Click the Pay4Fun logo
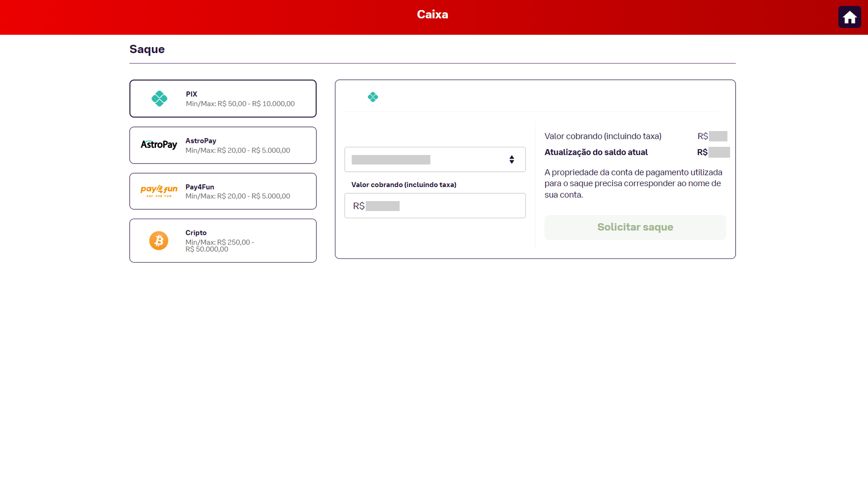 (159, 191)
